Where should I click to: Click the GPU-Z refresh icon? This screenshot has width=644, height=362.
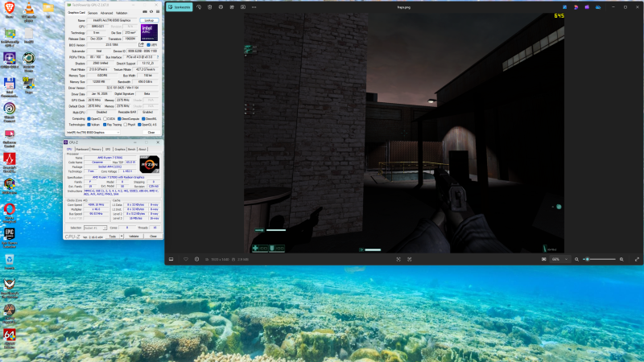pos(151,12)
